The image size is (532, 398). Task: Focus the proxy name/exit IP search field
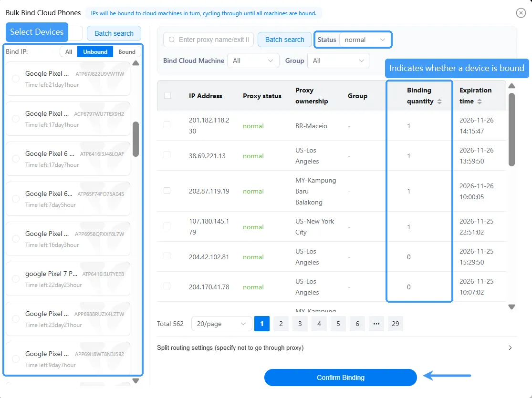209,40
